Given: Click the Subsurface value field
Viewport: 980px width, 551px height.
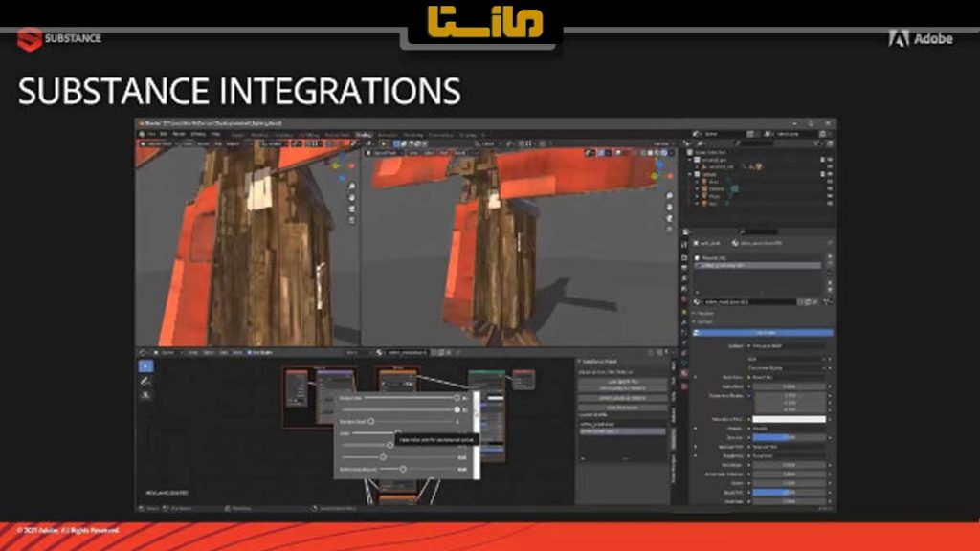Looking at the screenshot, I should tap(790, 386).
